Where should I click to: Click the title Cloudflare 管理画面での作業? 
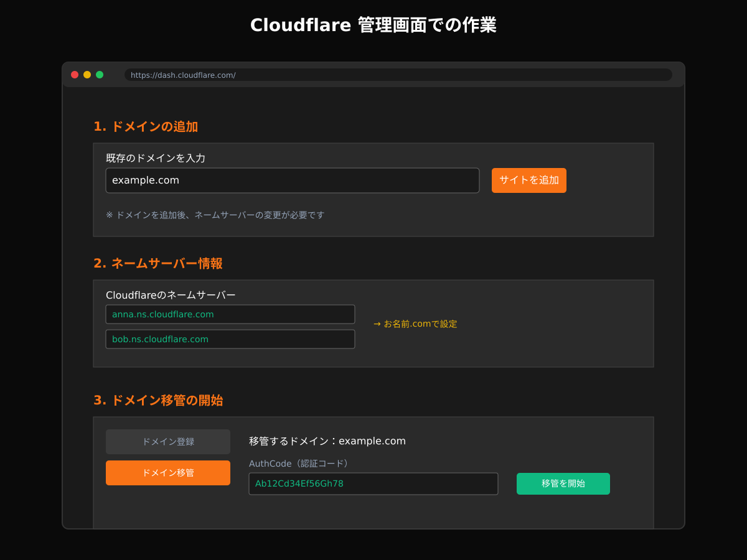(x=374, y=25)
